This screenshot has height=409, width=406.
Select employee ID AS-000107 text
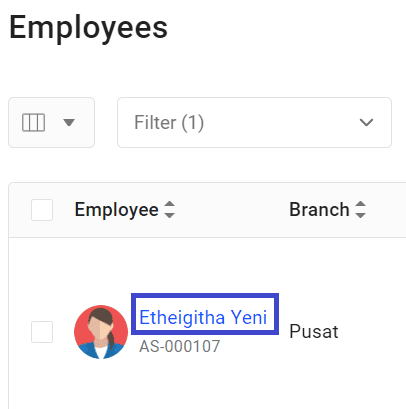(180, 346)
